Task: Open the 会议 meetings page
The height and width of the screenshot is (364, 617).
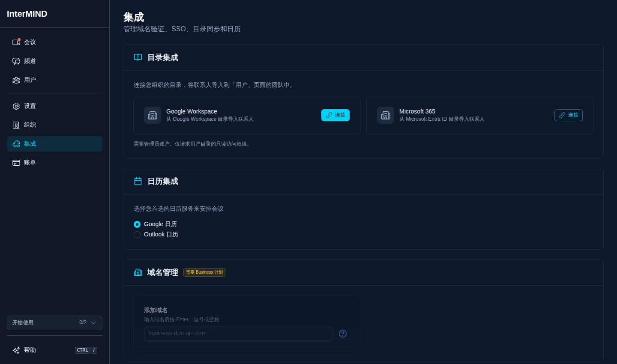Action: 54,42
